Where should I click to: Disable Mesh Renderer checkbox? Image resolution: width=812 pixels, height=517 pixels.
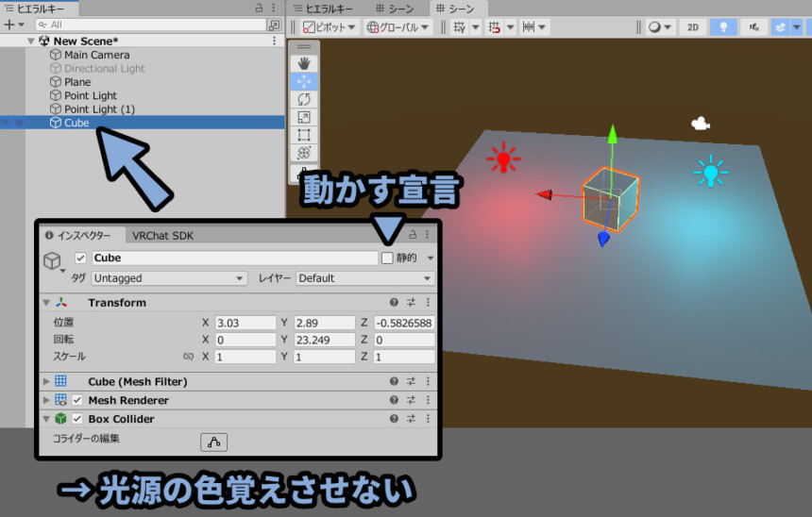click(x=77, y=400)
